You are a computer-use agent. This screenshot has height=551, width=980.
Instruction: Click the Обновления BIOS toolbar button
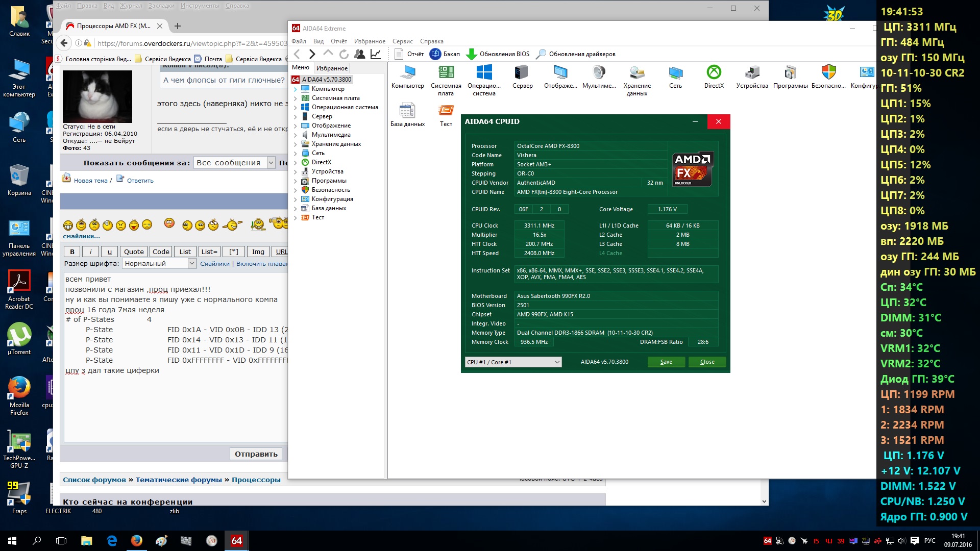(498, 54)
